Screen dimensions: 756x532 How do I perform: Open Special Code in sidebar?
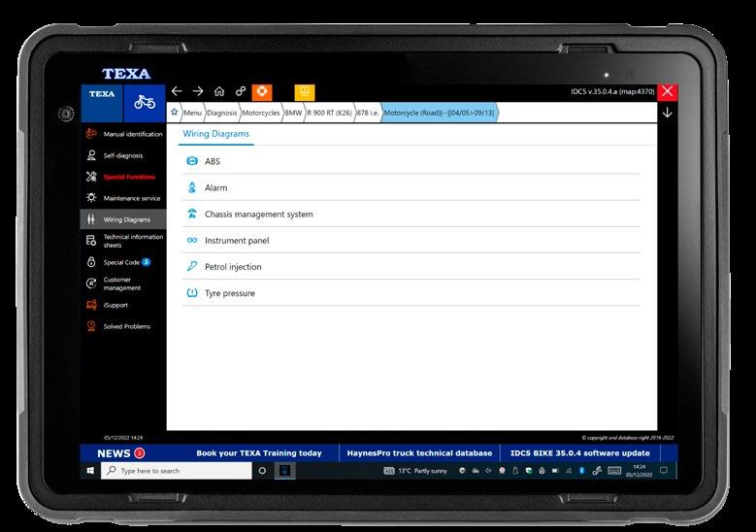pos(123,262)
